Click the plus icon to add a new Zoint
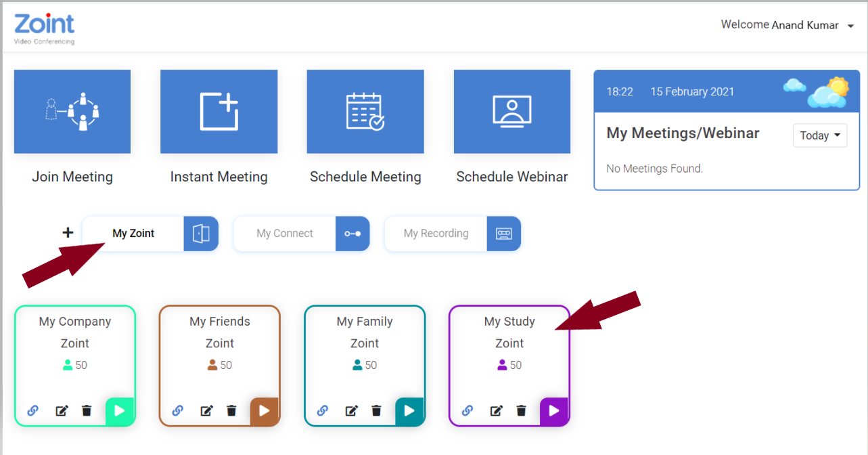The width and height of the screenshot is (868, 455). [x=67, y=232]
